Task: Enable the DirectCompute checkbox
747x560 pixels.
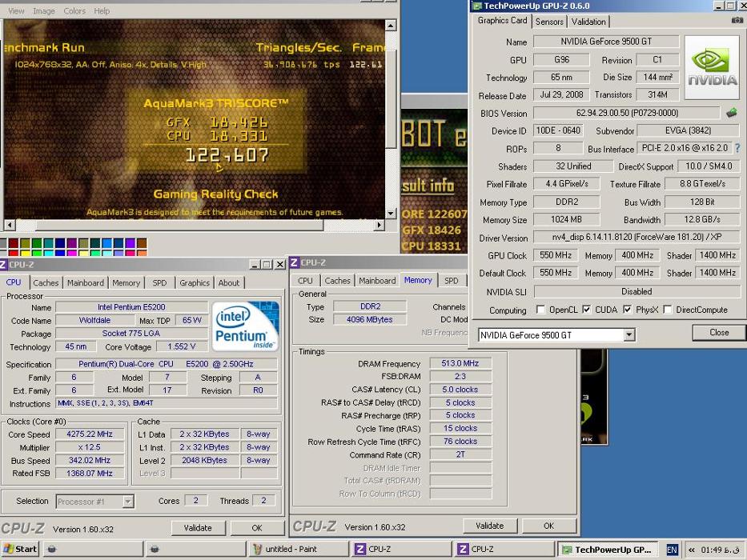Action: (668, 310)
